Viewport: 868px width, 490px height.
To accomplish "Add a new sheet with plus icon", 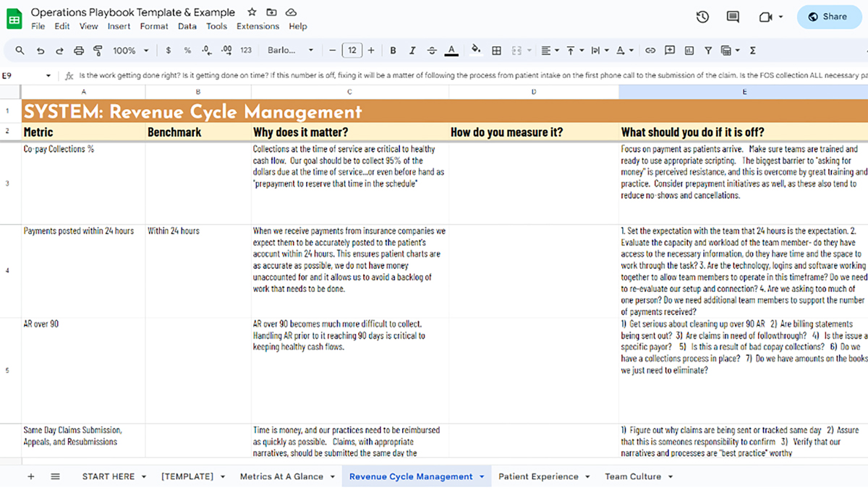I will click(x=30, y=476).
